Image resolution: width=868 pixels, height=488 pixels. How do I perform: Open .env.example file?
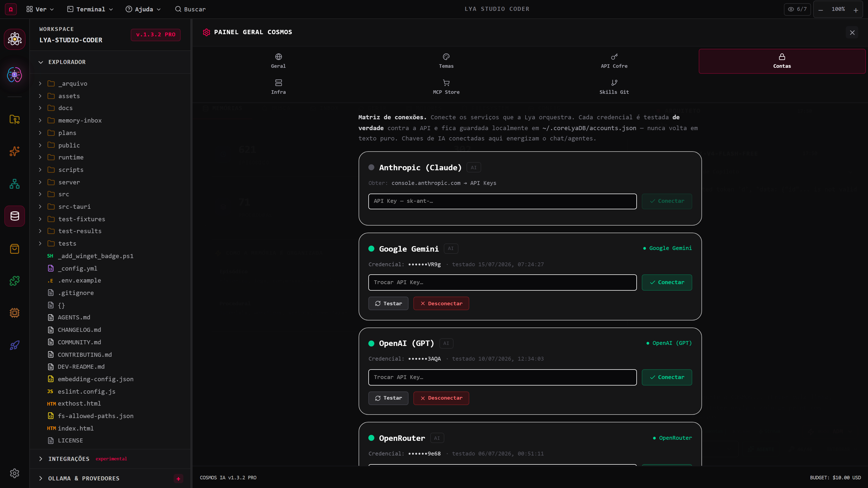[x=110, y=281]
